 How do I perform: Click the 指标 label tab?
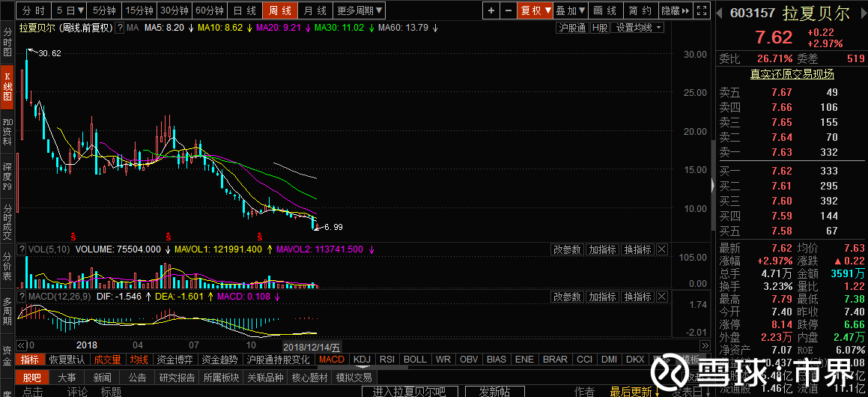coord(30,360)
